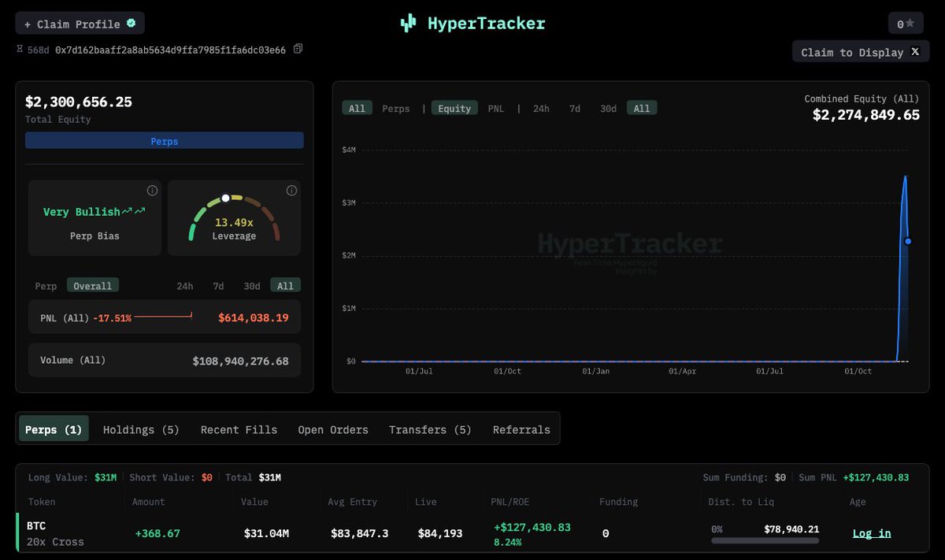Click the Claim Profile button
945x560 pixels.
click(71, 23)
